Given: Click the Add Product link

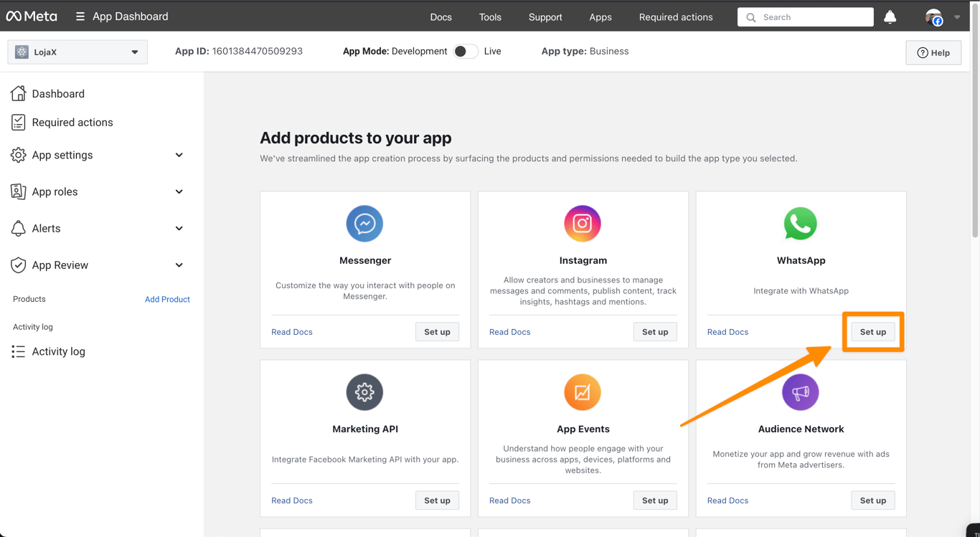Looking at the screenshot, I should (167, 299).
